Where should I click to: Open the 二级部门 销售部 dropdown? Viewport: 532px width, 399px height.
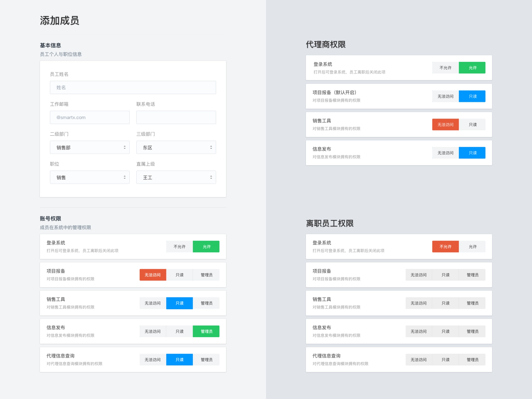tap(90, 148)
